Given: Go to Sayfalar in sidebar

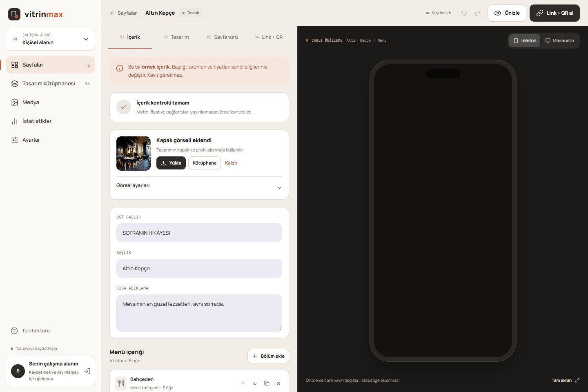Looking at the screenshot, I should tap(50, 65).
